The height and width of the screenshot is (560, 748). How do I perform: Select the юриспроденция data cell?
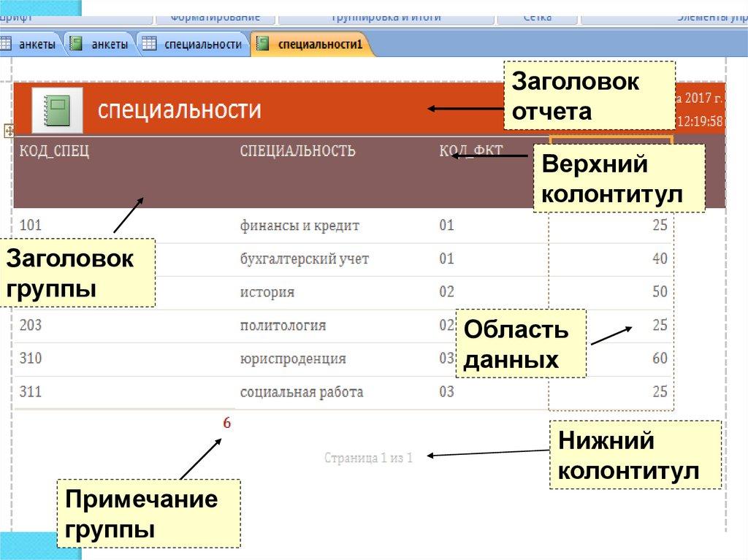click(293, 359)
